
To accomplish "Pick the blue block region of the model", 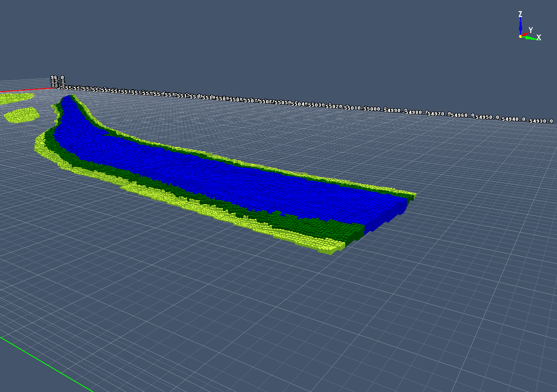I will pos(227,178).
